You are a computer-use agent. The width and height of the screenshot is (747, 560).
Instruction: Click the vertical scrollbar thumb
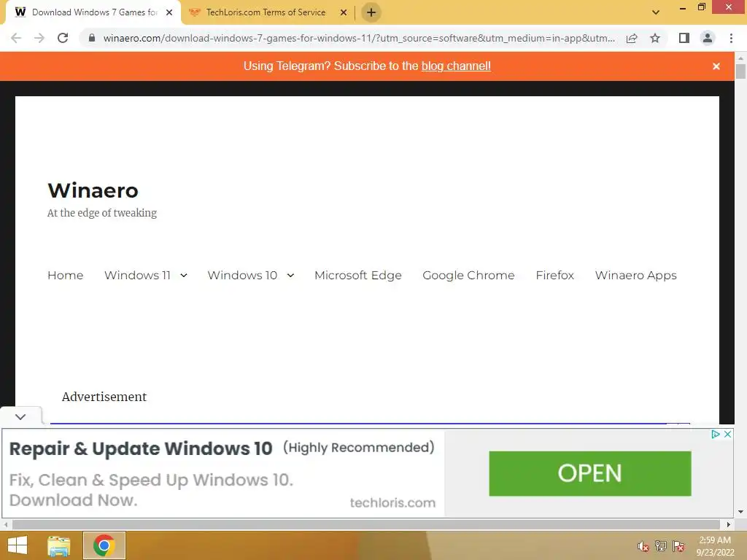740,71
